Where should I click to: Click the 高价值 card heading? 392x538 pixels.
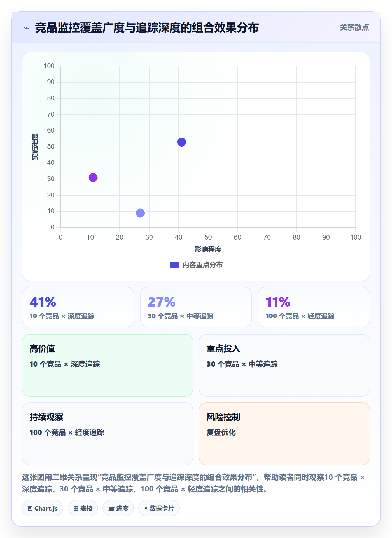click(x=42, y=349)
